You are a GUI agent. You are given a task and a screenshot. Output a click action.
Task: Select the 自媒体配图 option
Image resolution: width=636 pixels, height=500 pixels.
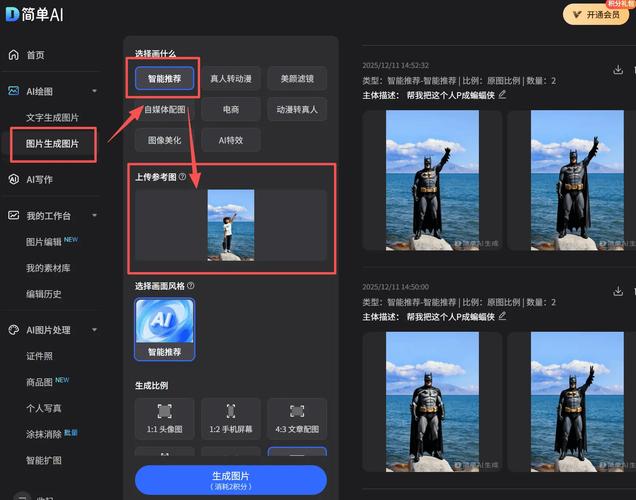click(164, 109)
